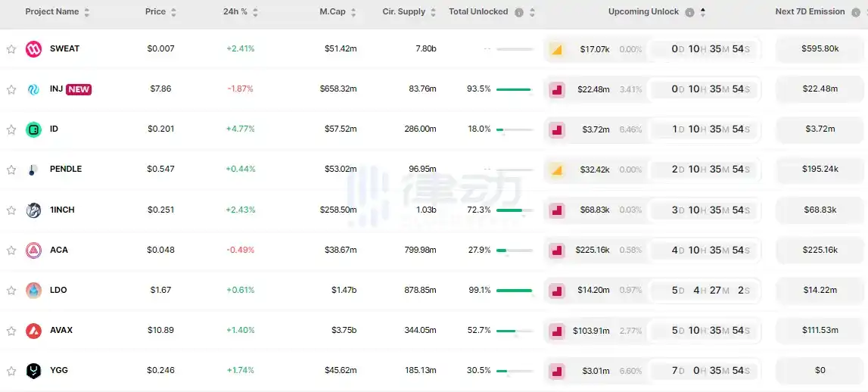Click the red unlock type icon for LDO
The image size is (868, 392).
556,291
